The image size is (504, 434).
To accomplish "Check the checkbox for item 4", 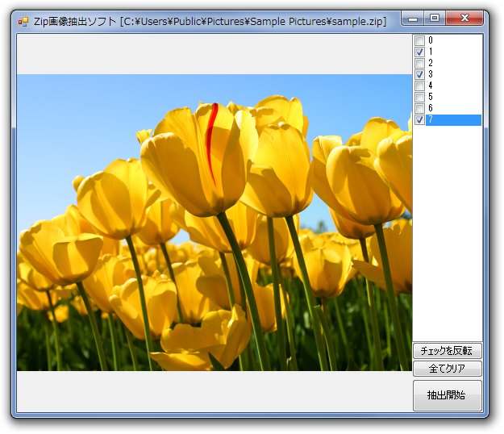I will (x=419, y=86).
